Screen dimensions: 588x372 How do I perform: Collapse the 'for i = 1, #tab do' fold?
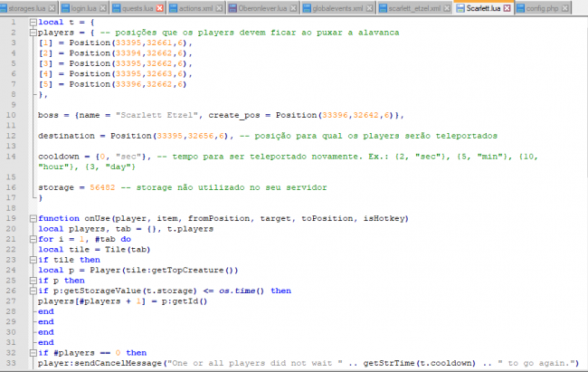(33, 239)
